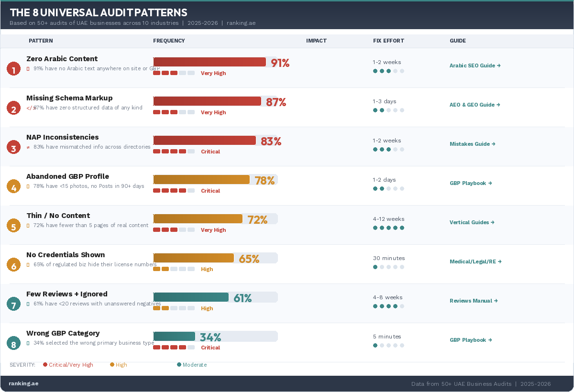Click the teal number 7 badge
This screenshot has height=392, width=574.
(x=13, y=305)
